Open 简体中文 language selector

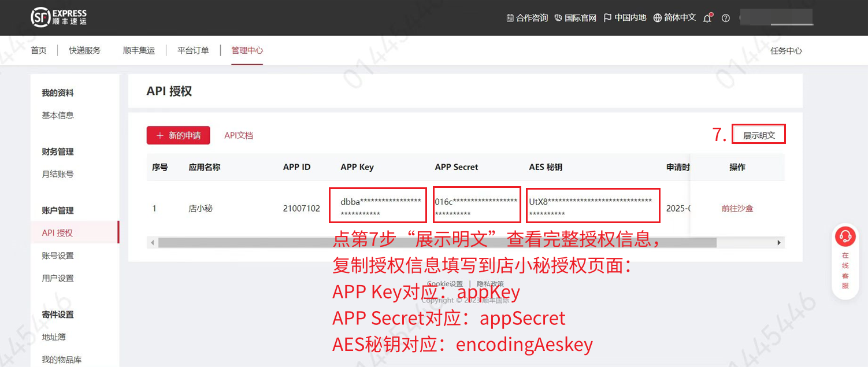tap(675, 18)
